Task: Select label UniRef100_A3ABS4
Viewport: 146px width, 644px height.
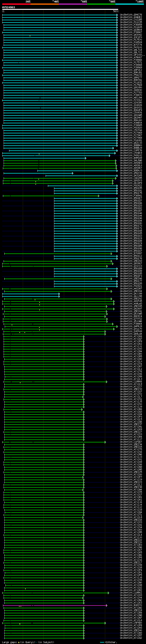Action: [x=131, y=123]
